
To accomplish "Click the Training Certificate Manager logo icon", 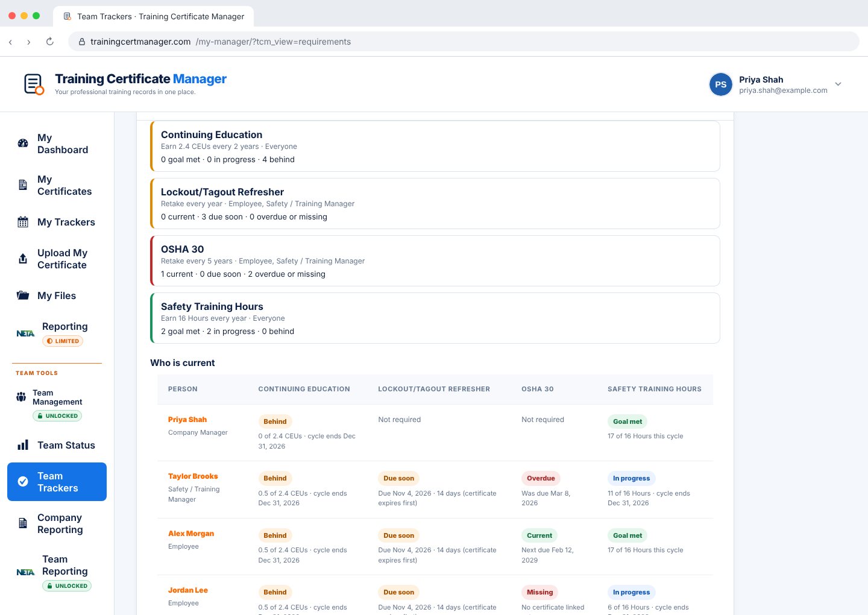I will [34, 84].
